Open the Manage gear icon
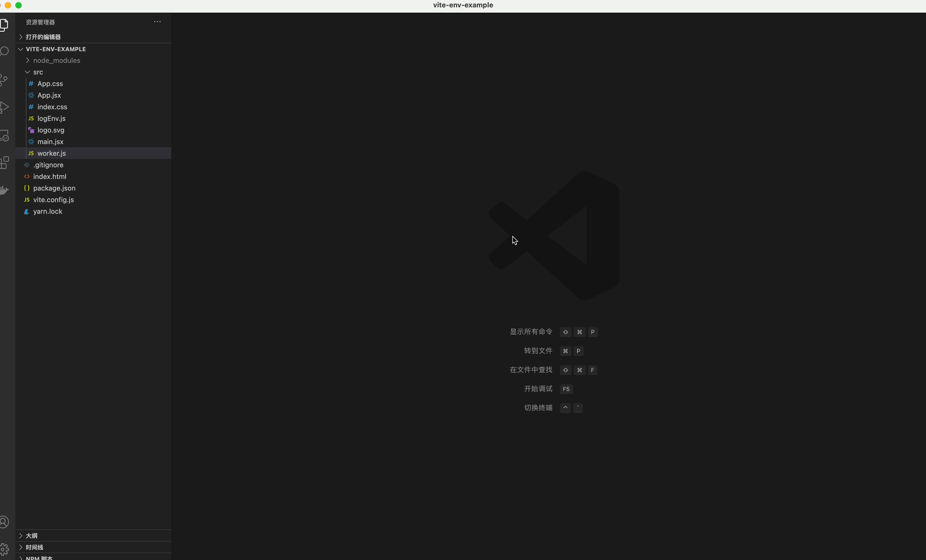 [4, 549]
